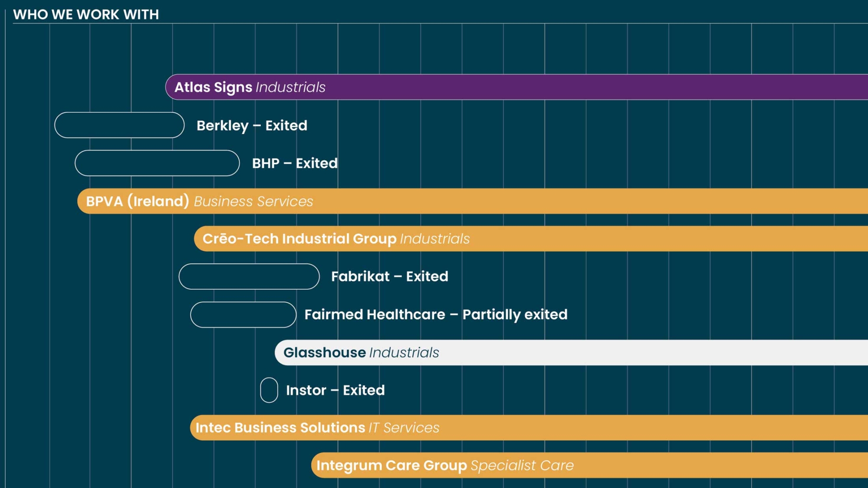This screenshot has height=488, width=868.
Task: Click the 'WHO WE WORK WITH' heading
Action: click(86, 14)
